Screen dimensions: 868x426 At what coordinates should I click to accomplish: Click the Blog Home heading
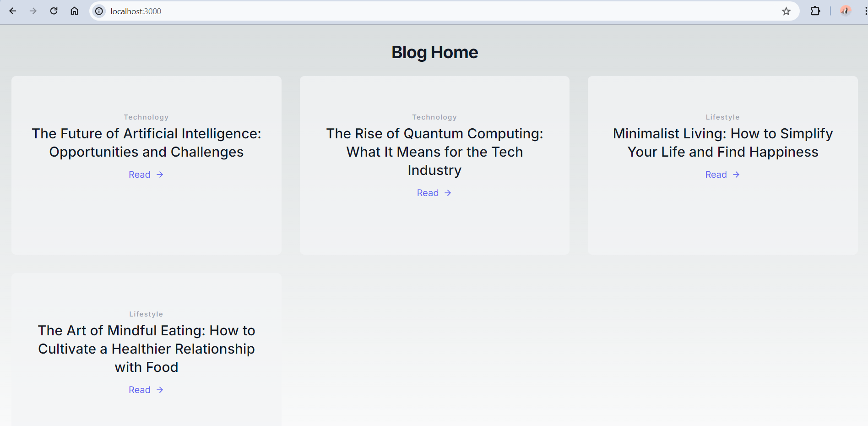(434, 52)
